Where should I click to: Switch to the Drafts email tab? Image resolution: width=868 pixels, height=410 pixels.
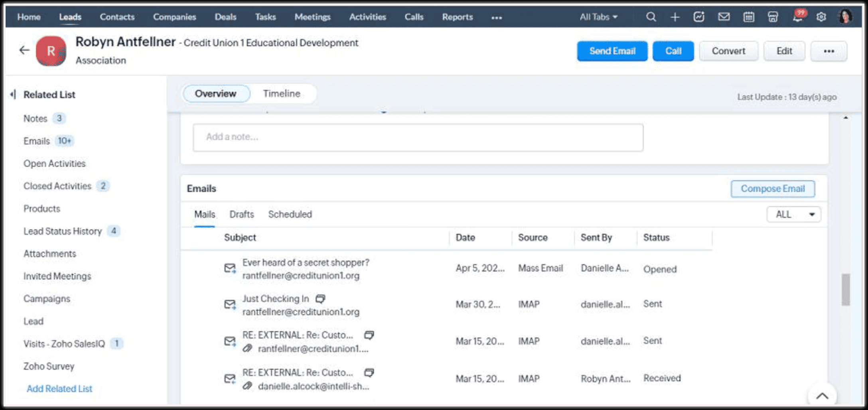tap(241, 215)
